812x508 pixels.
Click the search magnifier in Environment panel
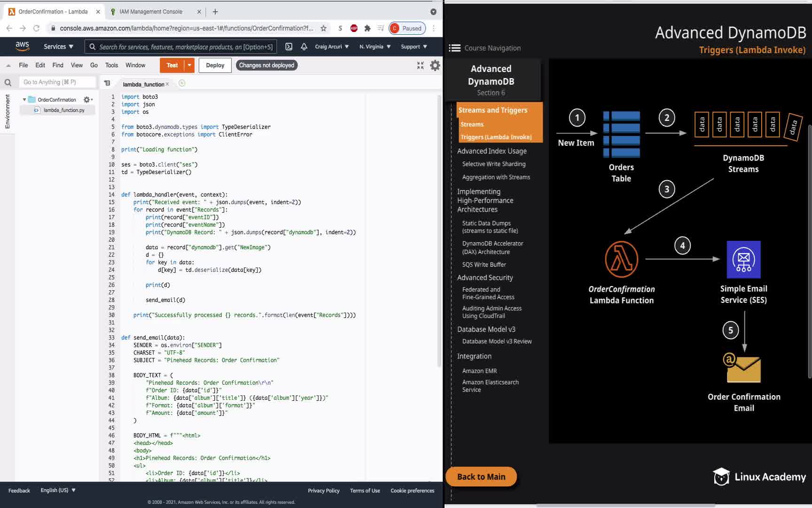pos(8,82)
